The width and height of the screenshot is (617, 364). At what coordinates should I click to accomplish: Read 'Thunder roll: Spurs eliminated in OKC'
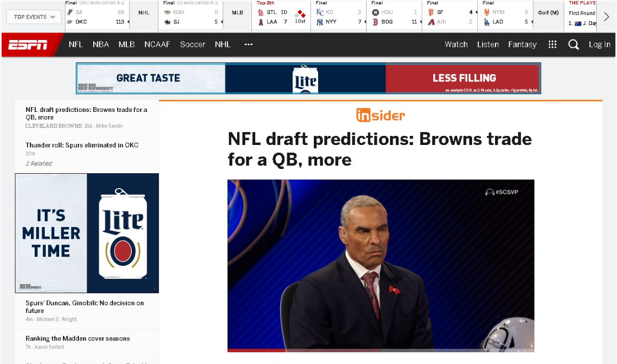82,145
